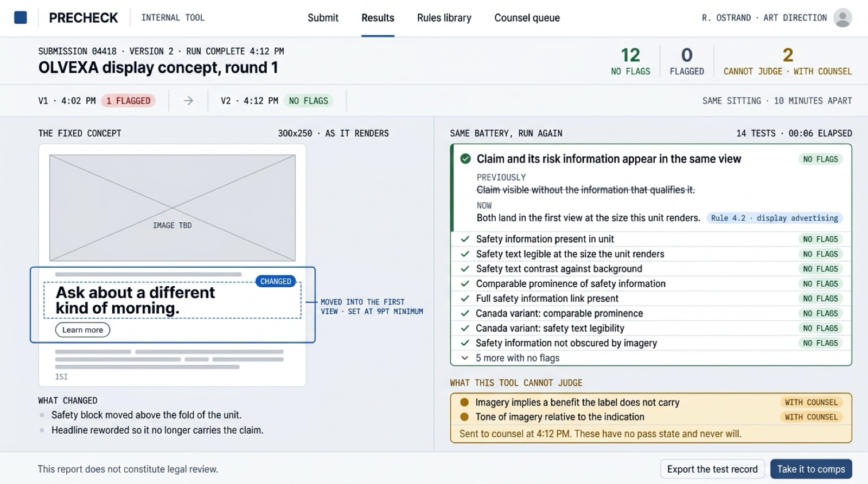Click checkmark beside Safety information not obscured

pos(465,343)
